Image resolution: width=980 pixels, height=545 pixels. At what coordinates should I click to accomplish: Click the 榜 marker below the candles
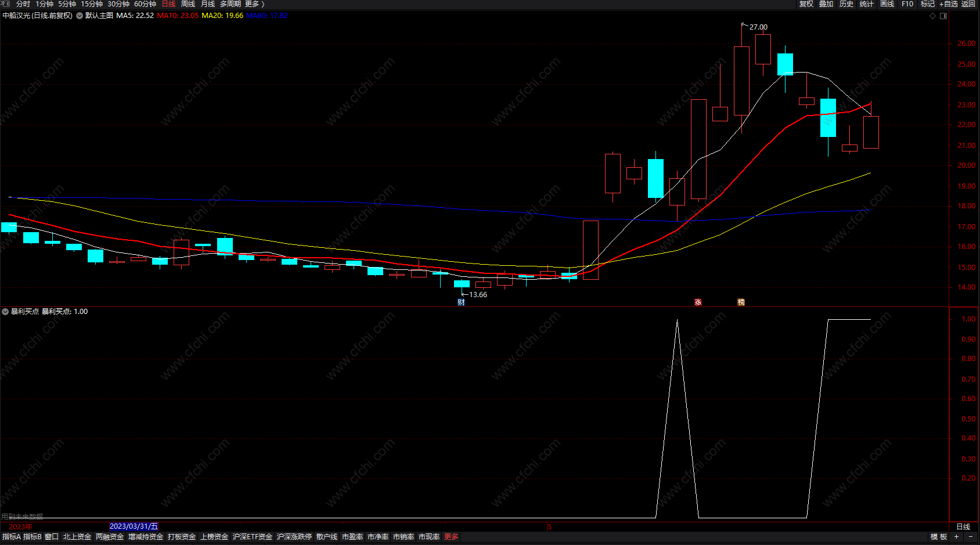pos(741,302)
